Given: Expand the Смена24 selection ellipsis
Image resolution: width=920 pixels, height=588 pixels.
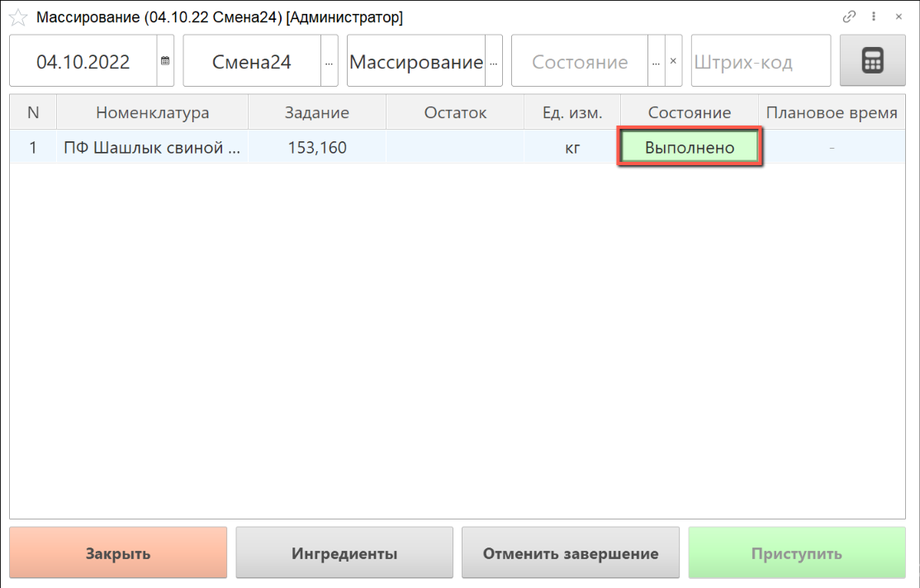Looking at the screenshot, I should 329,61.
